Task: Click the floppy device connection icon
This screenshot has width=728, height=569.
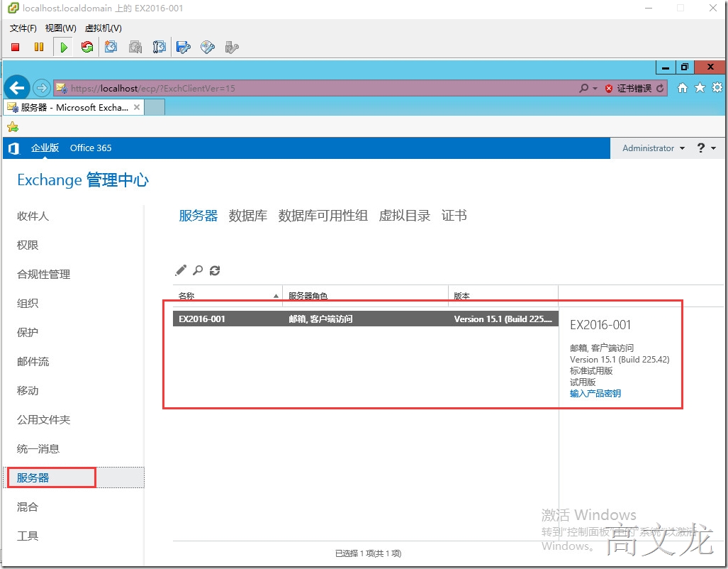Action: pyautogui.click(x=184, y=47)
